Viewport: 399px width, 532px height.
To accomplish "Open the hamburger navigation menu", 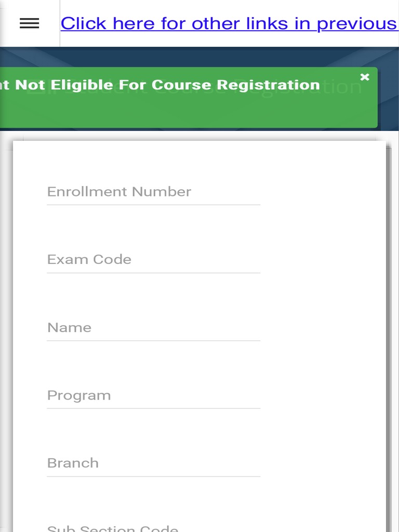I will 29,23.
